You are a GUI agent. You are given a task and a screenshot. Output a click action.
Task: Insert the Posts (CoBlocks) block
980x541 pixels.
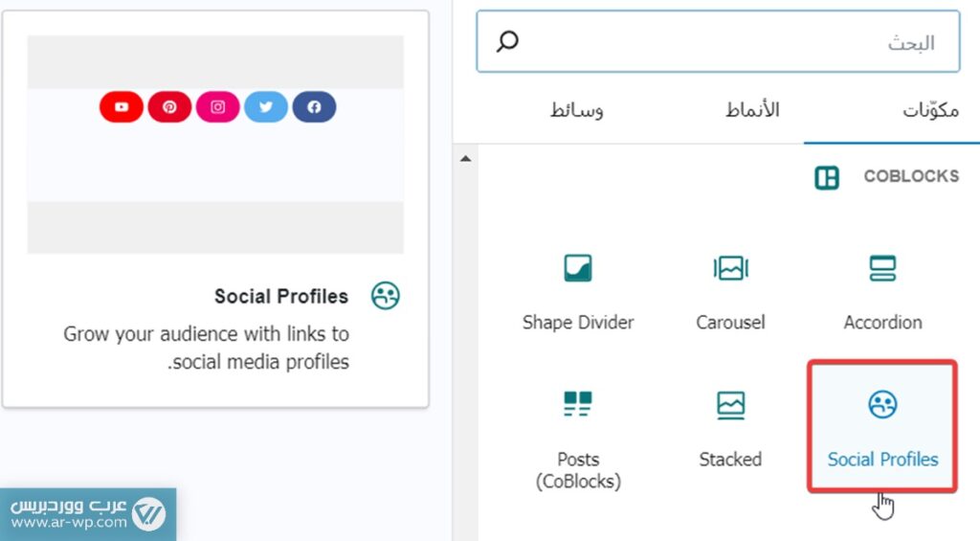tap(578, 405)
